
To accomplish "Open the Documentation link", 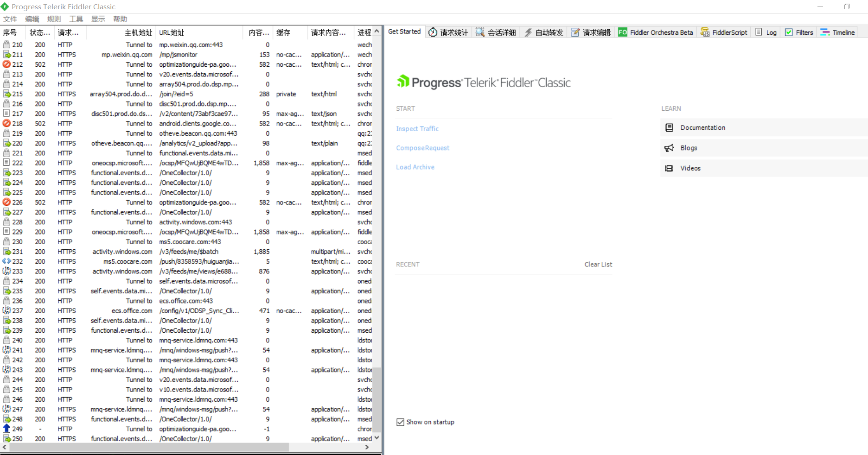I will click(x=702, y=128).
